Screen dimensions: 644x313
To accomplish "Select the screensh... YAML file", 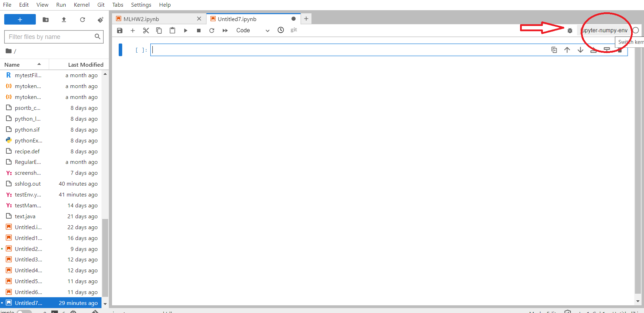I will click(x=51, y=173).
